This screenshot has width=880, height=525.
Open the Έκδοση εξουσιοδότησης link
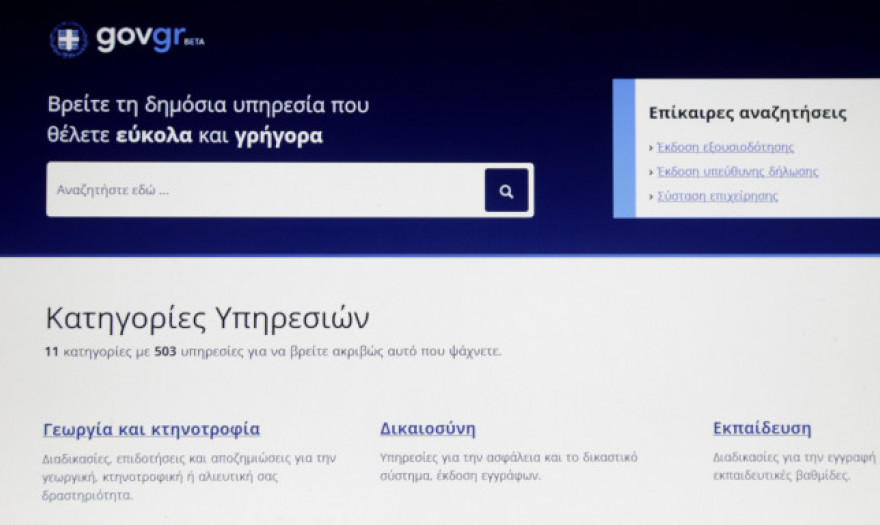point(725,147)
